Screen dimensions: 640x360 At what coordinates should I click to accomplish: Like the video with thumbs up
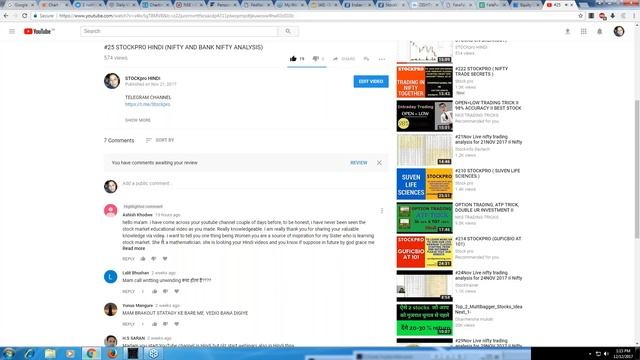pos(293,59)
